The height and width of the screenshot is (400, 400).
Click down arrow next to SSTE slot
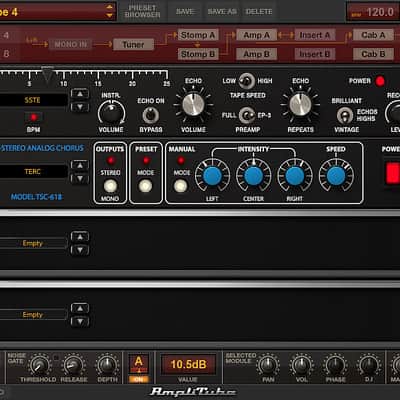pyautogui.click(x=80, y=107)
